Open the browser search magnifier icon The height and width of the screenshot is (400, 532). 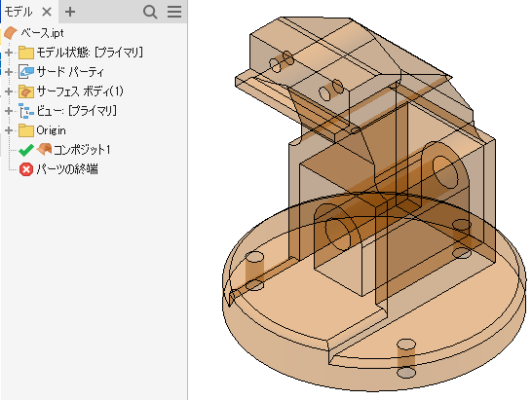(150, 12)
